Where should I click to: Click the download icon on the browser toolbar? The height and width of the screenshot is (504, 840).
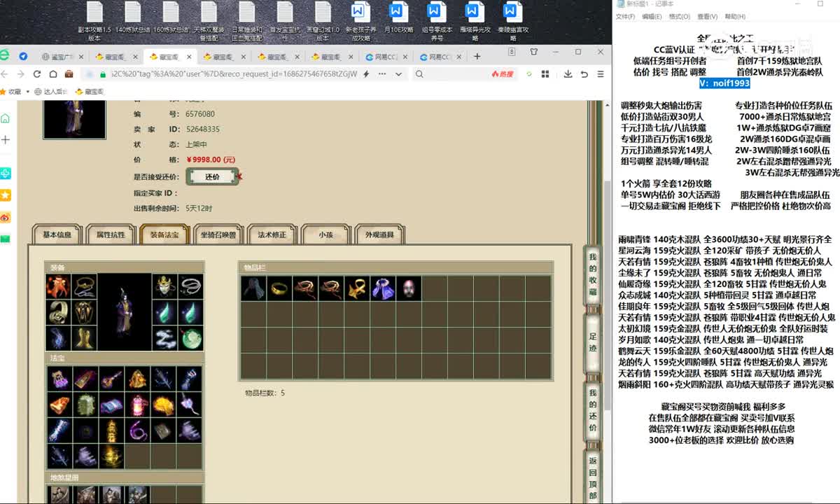tap(568, 73)
